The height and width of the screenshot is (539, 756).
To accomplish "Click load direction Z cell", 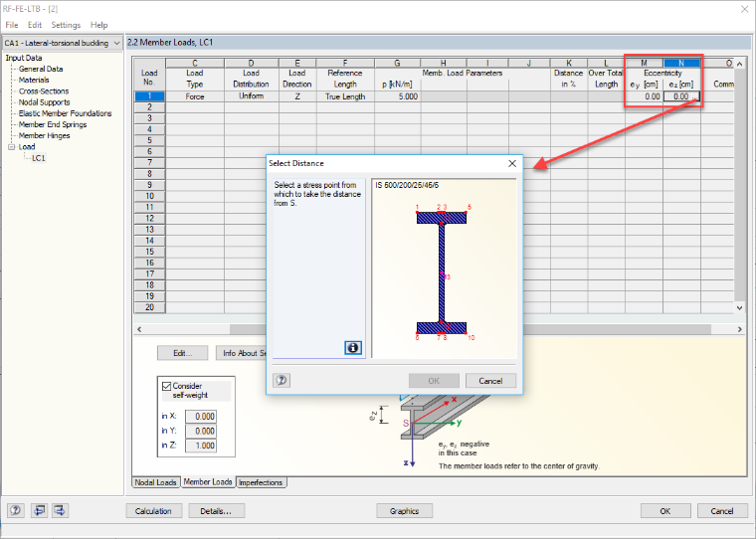I will pyautogui.click(x=297, y=96).
